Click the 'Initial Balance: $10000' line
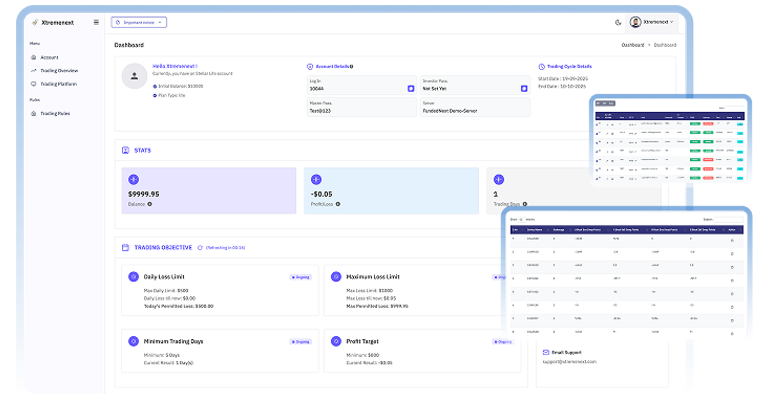768x407 pixels. point(178,86)
